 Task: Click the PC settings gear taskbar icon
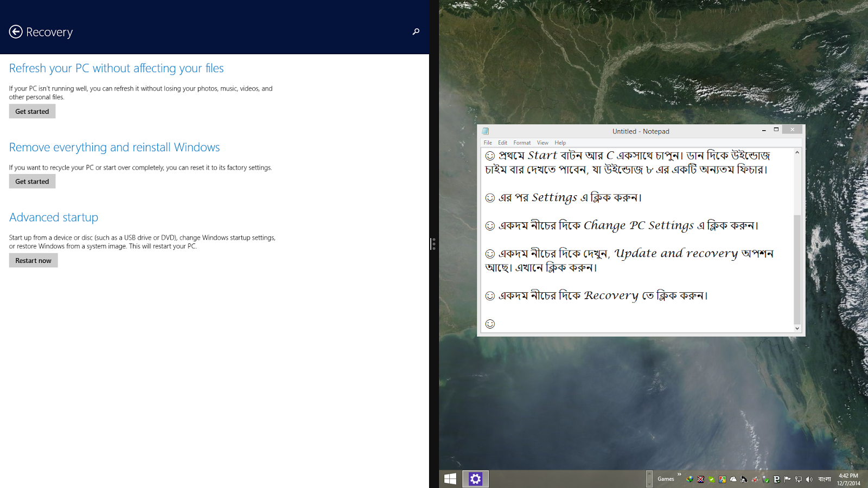tap(475, 479)
